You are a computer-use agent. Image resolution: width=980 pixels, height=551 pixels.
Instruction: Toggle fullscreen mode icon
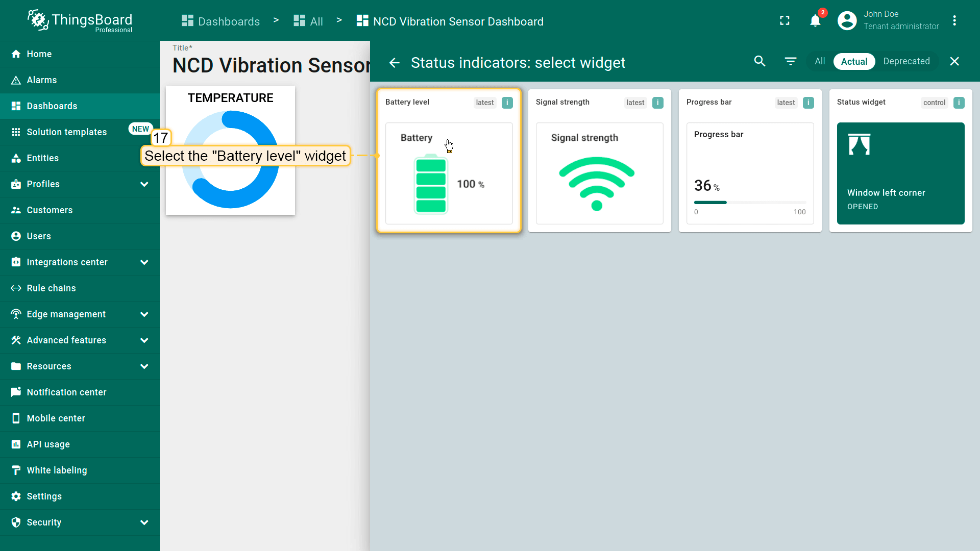[x=785, y=21]
